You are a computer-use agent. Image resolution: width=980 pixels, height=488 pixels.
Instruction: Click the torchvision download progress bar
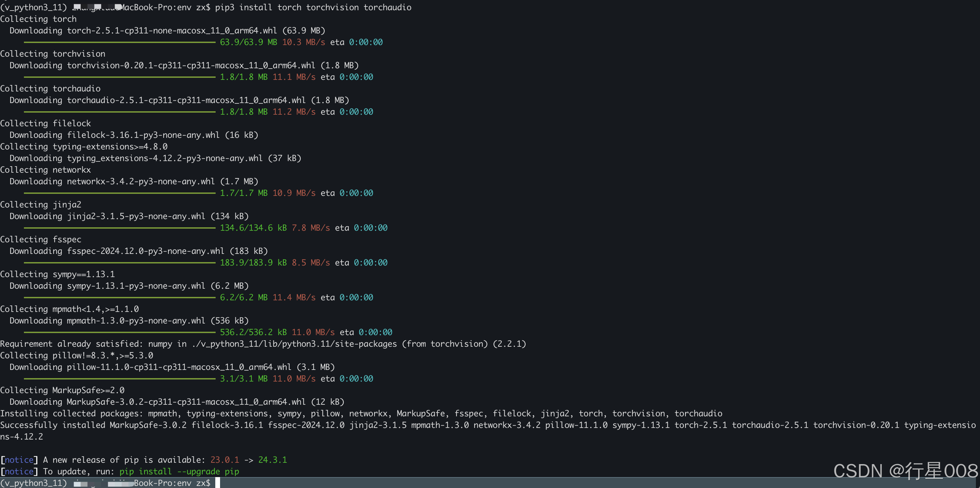pos(120,77)
